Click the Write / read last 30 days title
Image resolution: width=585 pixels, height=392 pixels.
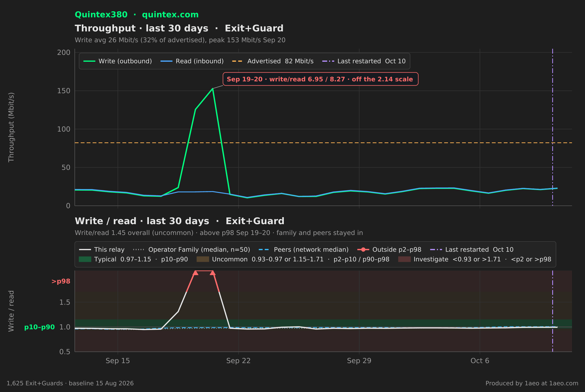click(180, 221)
